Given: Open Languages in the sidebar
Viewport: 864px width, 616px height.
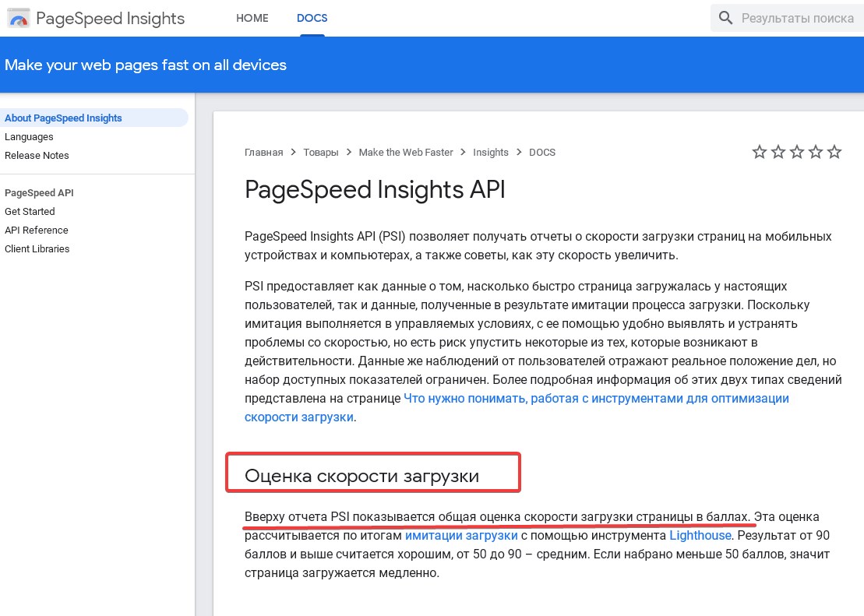Looking at the screenshot, I should click(29, 137).
